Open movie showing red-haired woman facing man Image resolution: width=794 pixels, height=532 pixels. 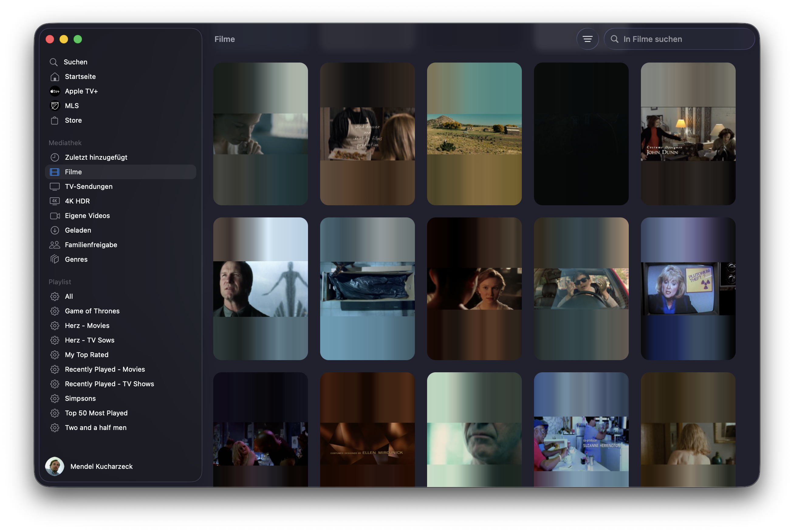[x=474, y=289]
